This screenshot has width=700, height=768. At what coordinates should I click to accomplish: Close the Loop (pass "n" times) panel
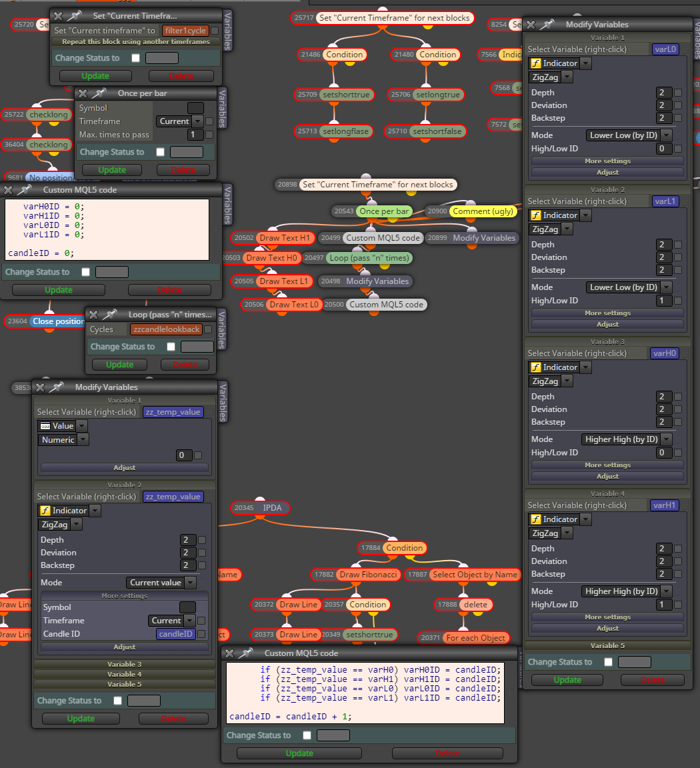tap(93, 315)
